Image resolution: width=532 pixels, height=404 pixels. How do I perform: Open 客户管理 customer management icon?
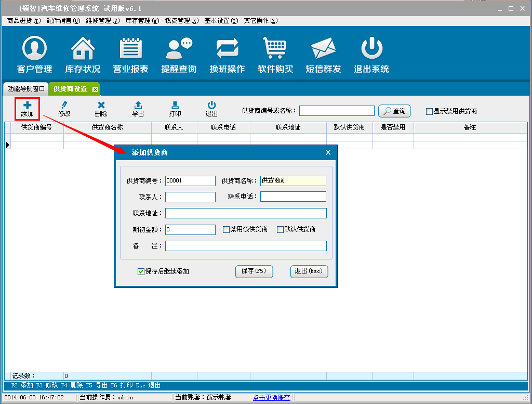pyautogui.click(x=34, y=49)
